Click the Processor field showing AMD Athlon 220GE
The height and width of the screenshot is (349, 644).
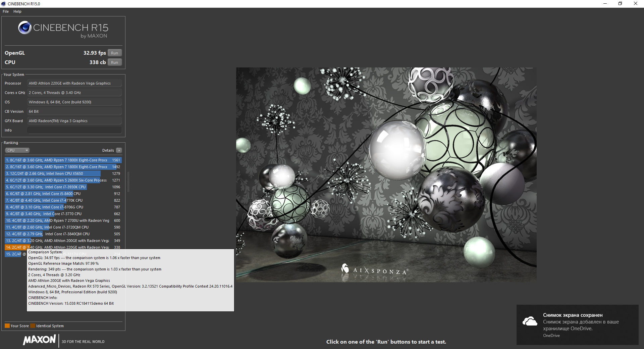[74, 83]
